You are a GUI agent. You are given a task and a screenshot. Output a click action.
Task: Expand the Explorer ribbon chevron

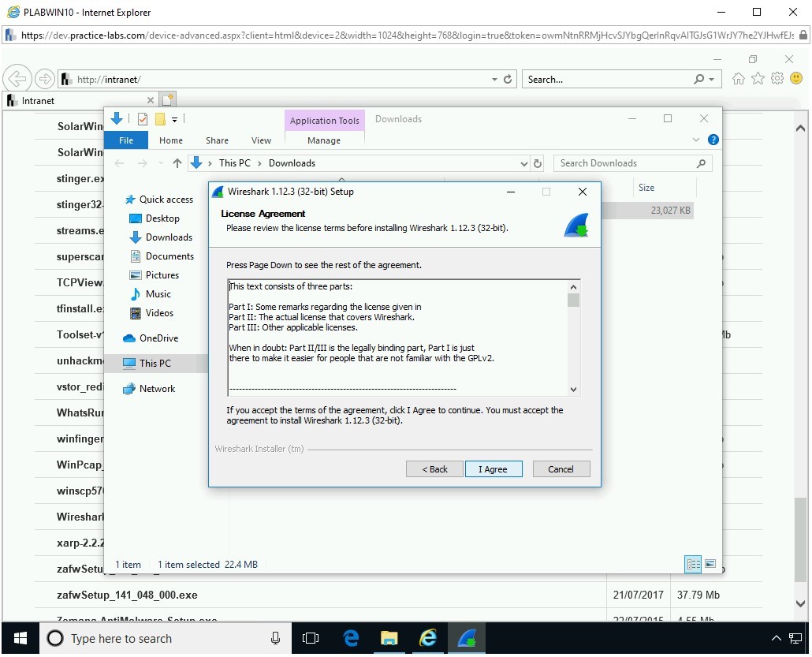pyautogui.click(x=696, y=140)
